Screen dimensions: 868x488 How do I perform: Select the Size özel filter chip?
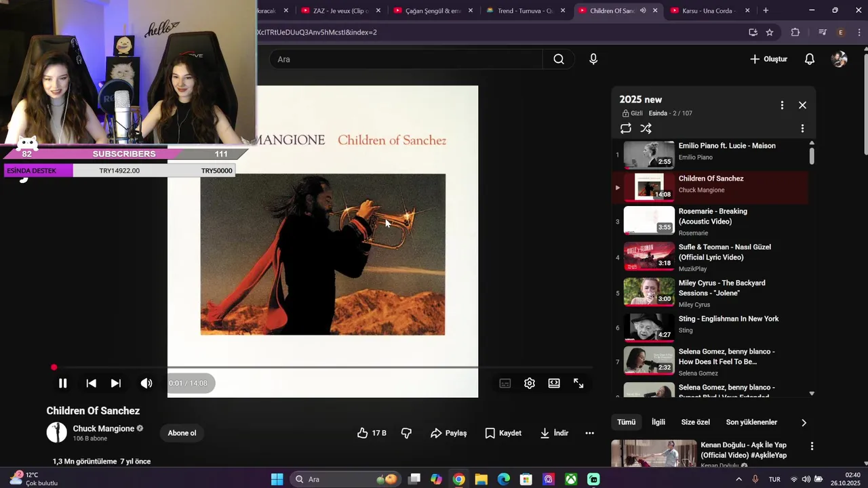695,422
